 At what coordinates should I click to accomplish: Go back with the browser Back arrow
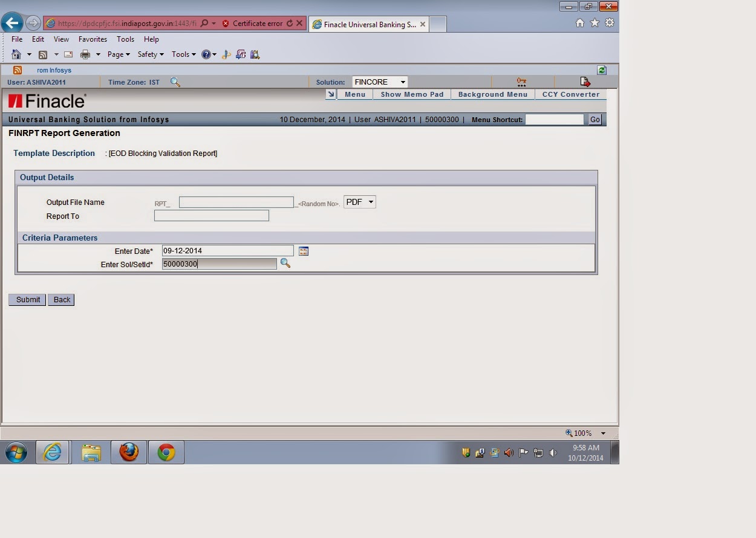click(x=11, y=24)
